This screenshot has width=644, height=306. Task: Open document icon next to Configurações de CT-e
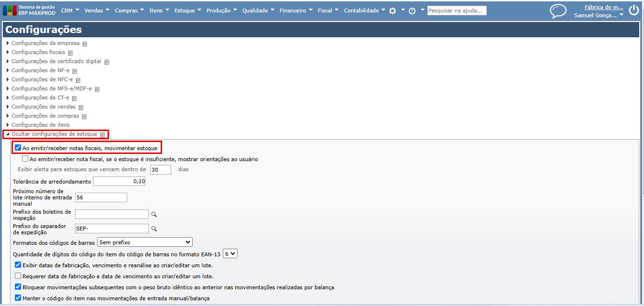tap(74, 98)
